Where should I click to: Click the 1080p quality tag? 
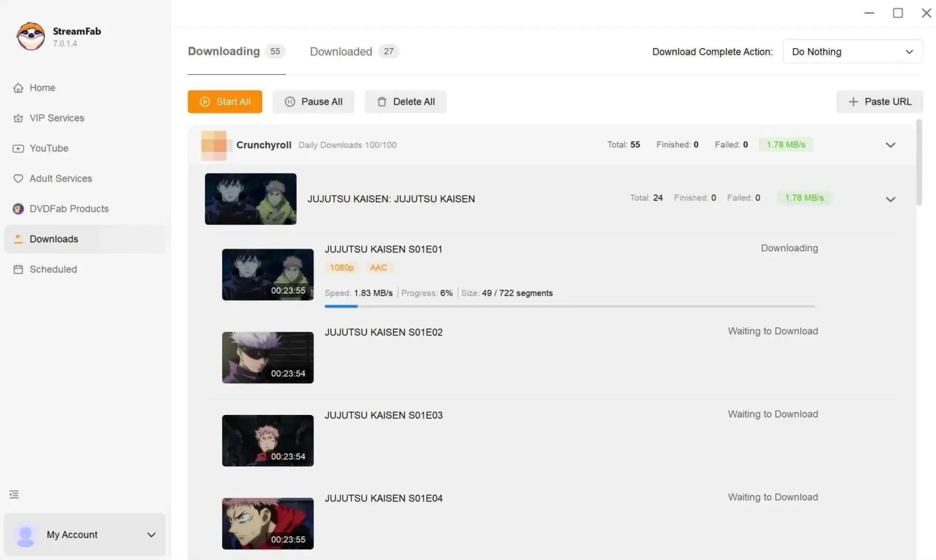pos(341,268)
